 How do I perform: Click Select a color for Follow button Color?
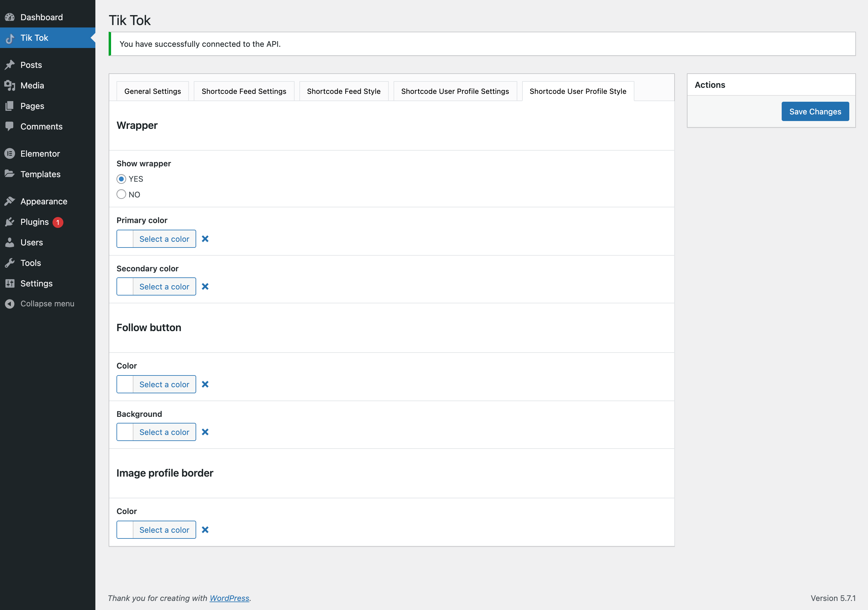coord(164,384)
